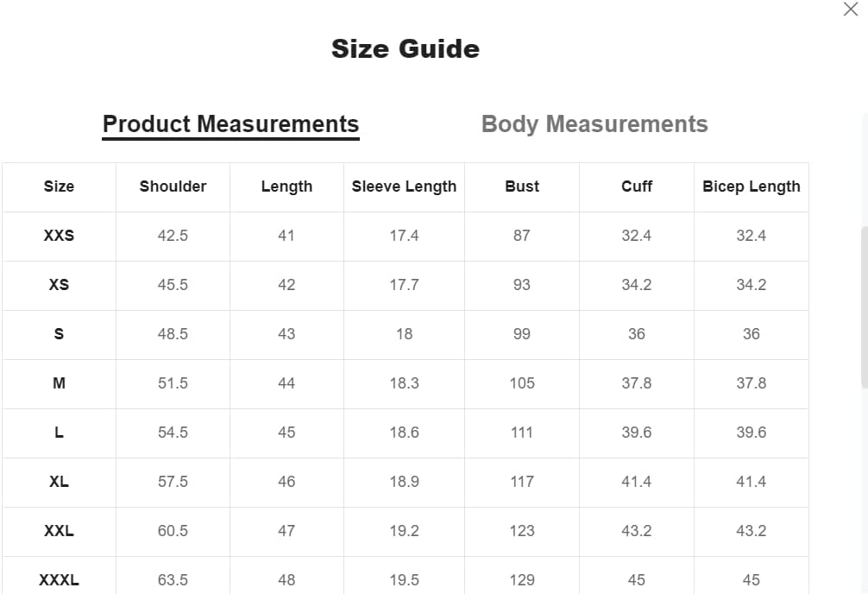Click the Cuff column header

(637, 186)
